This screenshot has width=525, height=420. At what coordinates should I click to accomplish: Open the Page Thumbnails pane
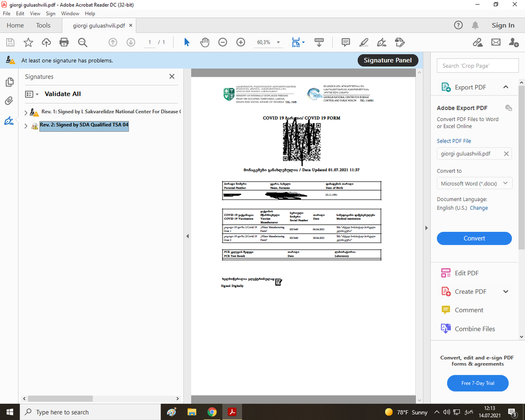9,82
